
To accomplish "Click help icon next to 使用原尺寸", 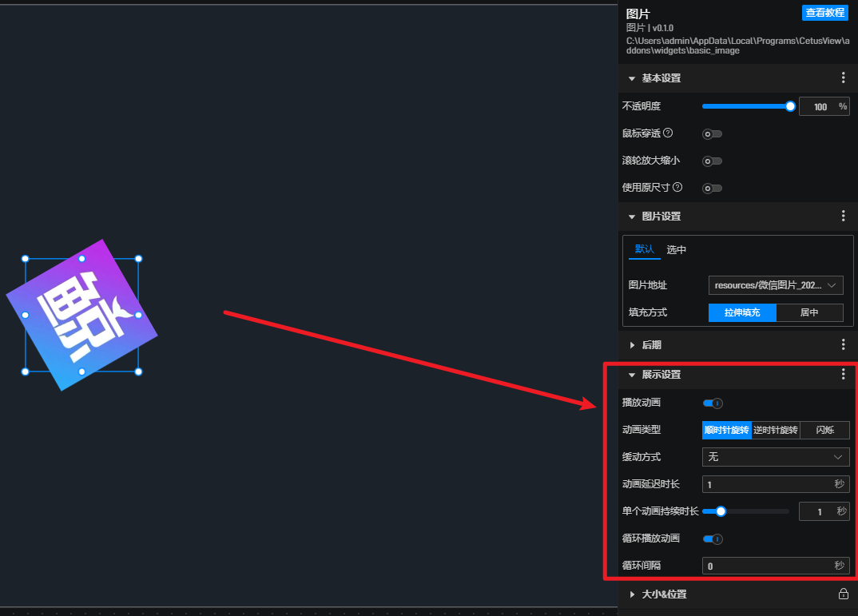I will click(x=677, y=188).
